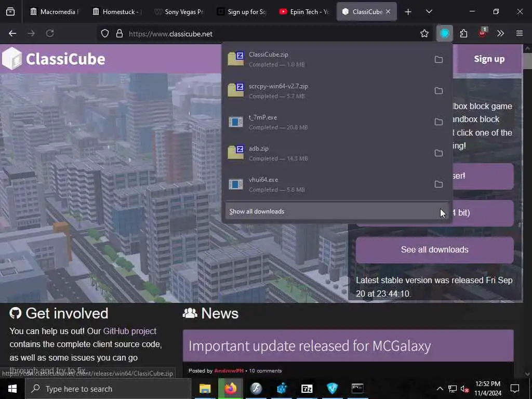Open the blue shield taskbar app
The image size is (532, 399).
(332, 389)
